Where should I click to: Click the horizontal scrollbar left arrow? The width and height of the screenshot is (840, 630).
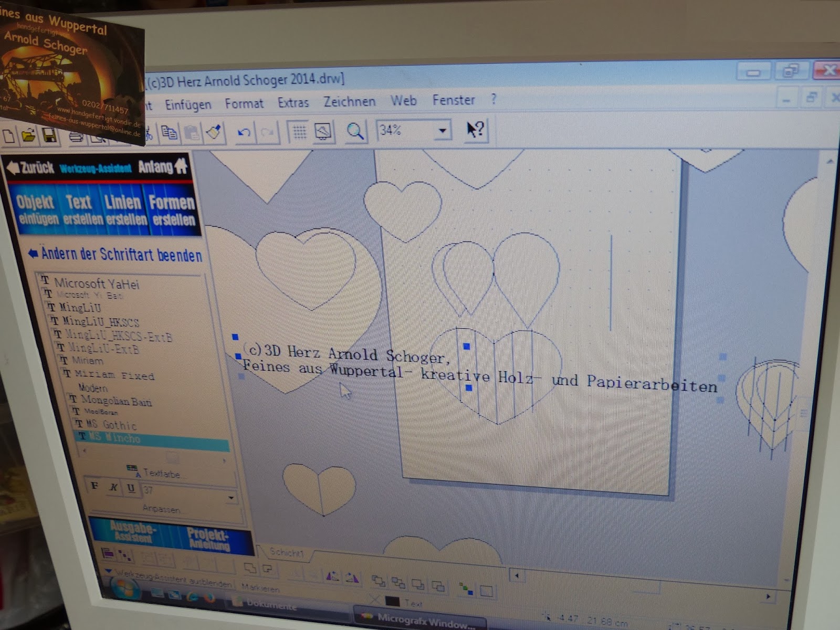pyautogui.click(x=517, y=576)
